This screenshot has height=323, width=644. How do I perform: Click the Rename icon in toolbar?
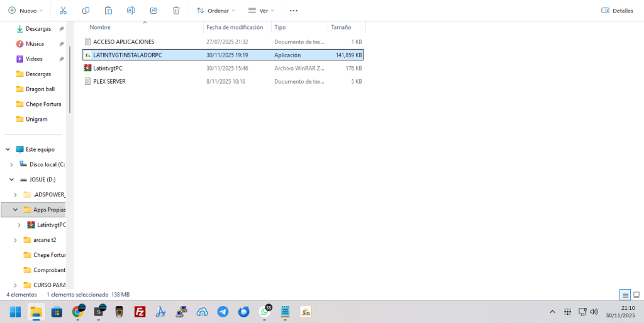(131, 11)
